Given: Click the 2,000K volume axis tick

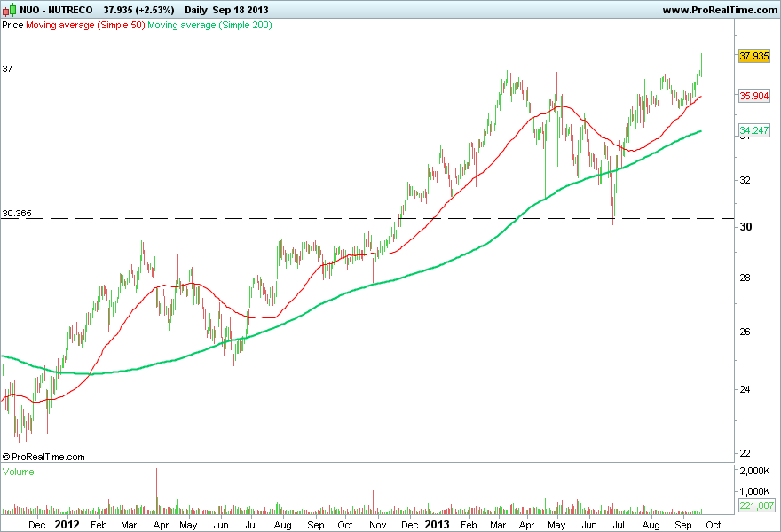Looking at the screenshot, I should [x=755, y=471].
